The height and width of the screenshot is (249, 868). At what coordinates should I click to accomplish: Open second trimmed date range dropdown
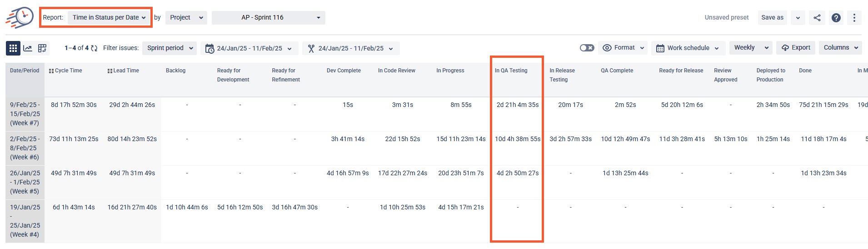[351, 48]
